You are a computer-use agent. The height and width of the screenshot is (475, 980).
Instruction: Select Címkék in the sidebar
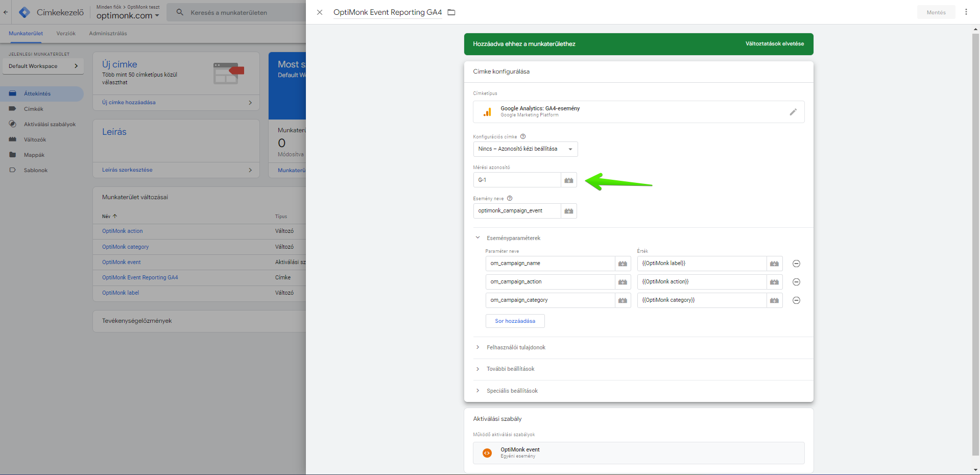(x=42, y=109)
